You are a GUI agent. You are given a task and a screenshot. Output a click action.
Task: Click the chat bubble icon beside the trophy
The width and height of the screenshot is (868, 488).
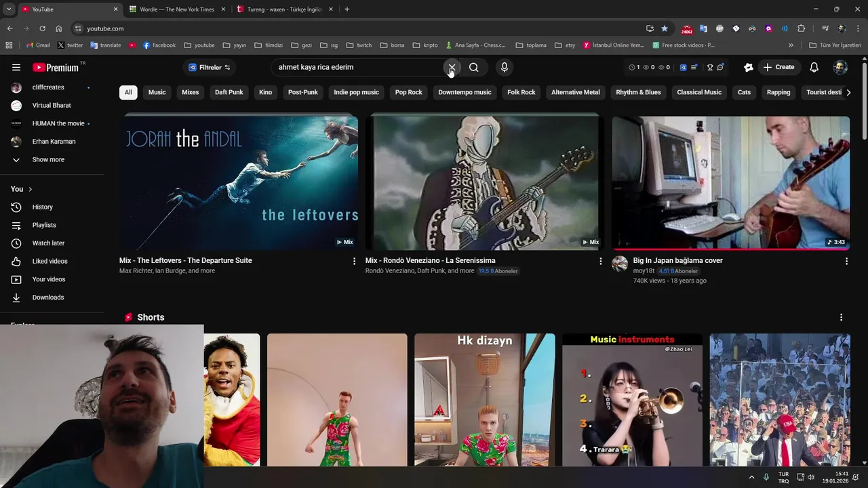click(720, 67)
